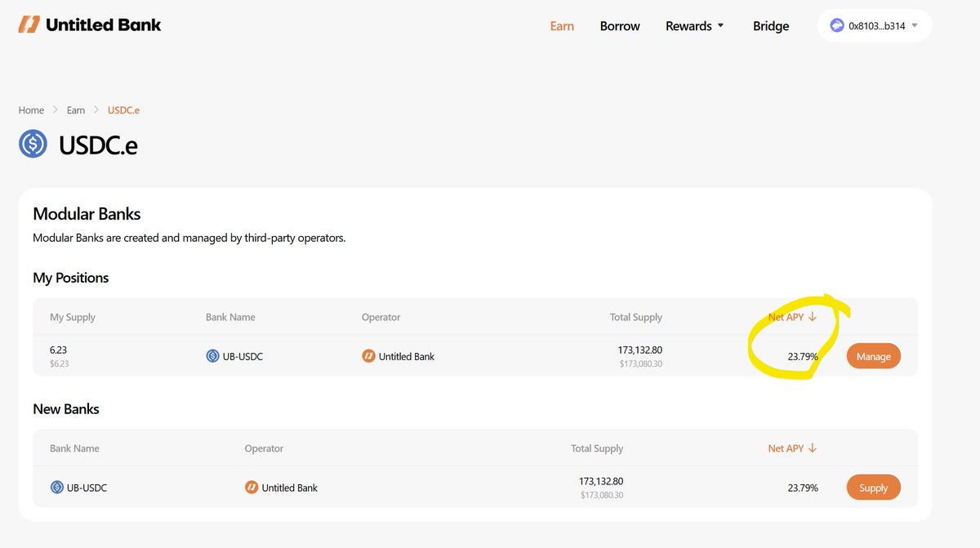Click the 23.79% APY in My Positions row

pyautogui.click(x=803, y=356)
